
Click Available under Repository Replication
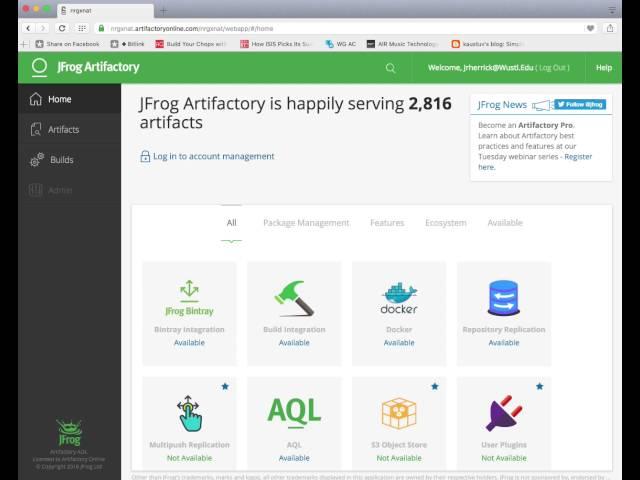pos(504,343)
